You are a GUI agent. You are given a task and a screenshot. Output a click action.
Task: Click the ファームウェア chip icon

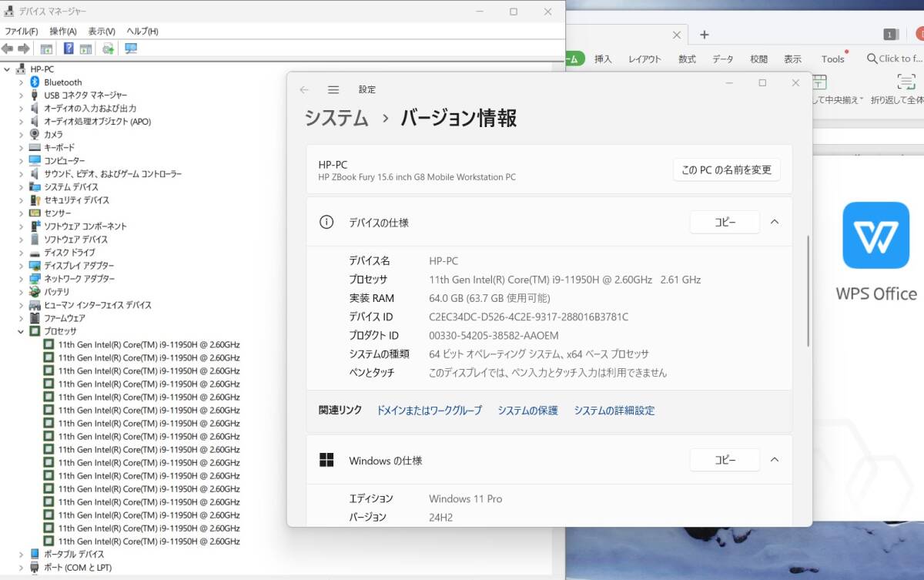[x=35, y=317]
